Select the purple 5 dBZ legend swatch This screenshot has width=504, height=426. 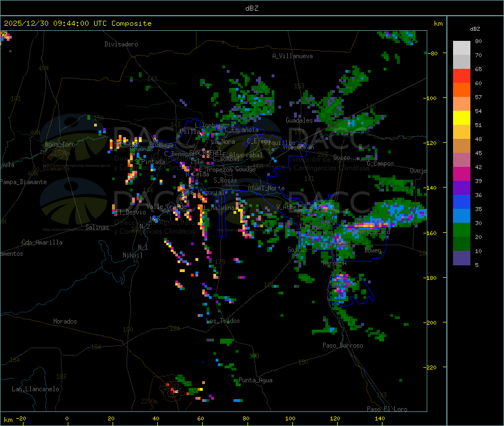click(461, 258)
